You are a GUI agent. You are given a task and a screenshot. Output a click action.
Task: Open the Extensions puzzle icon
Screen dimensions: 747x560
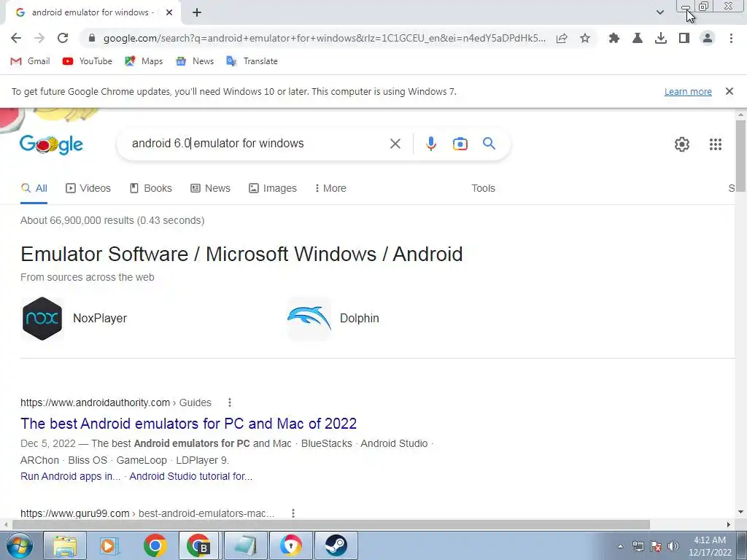[614, 38]
